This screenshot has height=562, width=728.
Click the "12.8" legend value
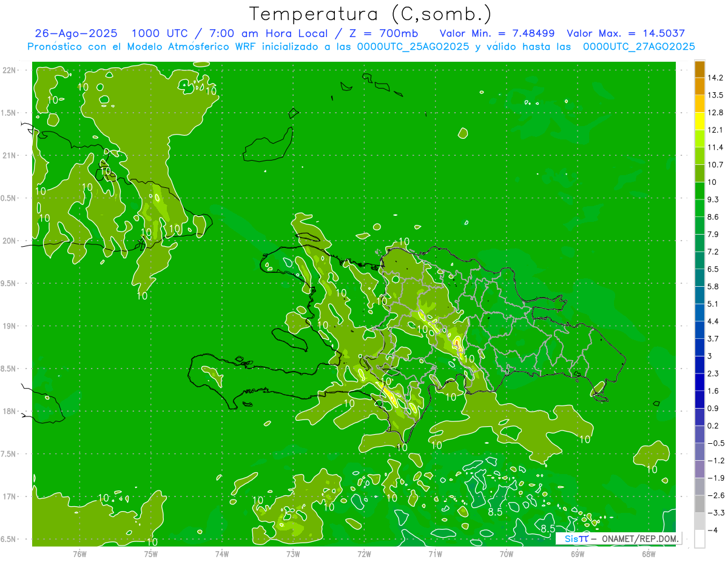(x=715, y=113)
